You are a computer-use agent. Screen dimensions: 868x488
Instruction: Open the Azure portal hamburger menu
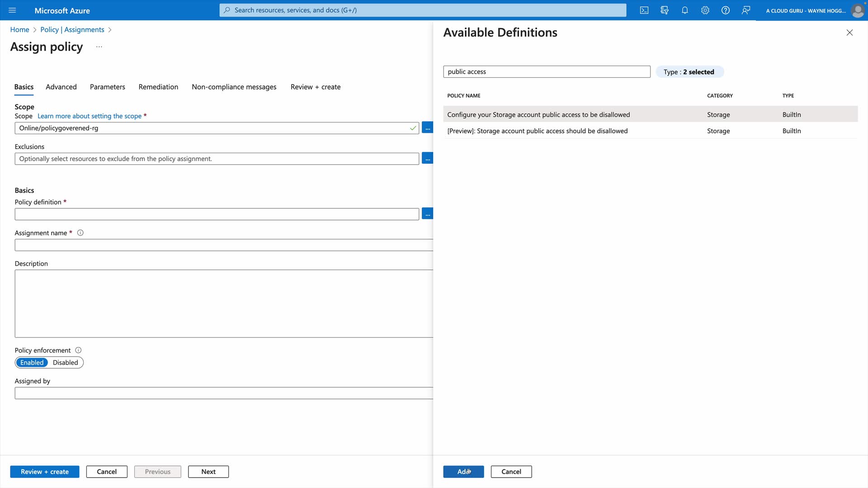tap(12, 10)
